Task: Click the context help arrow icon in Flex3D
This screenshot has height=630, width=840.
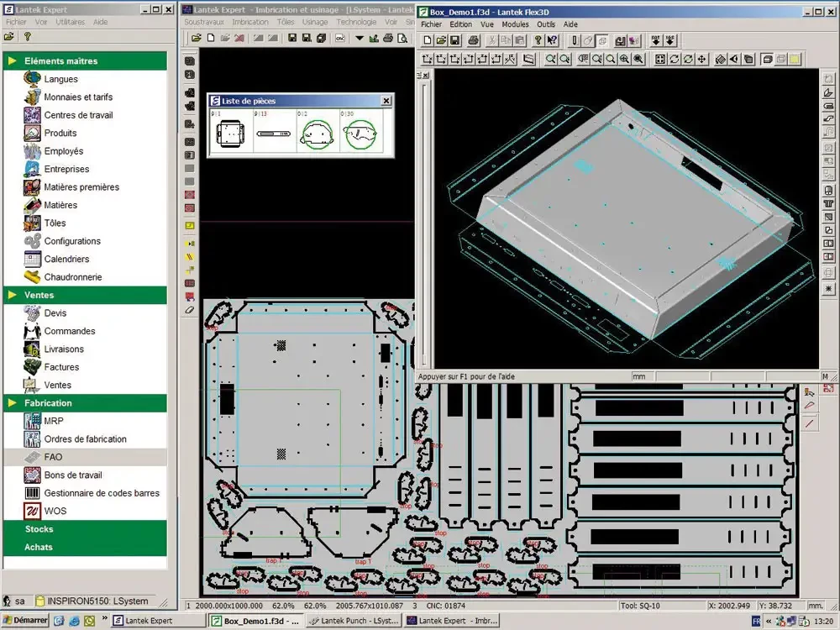Action: coord(553,40)
